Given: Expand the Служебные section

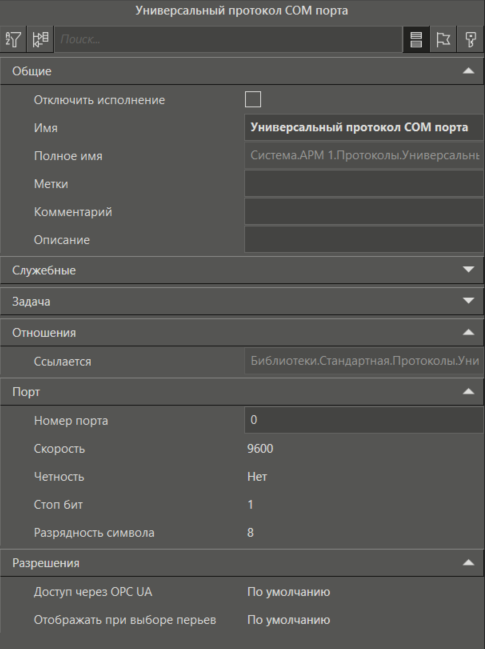Looking at the screenshot, I should point(468,270).
